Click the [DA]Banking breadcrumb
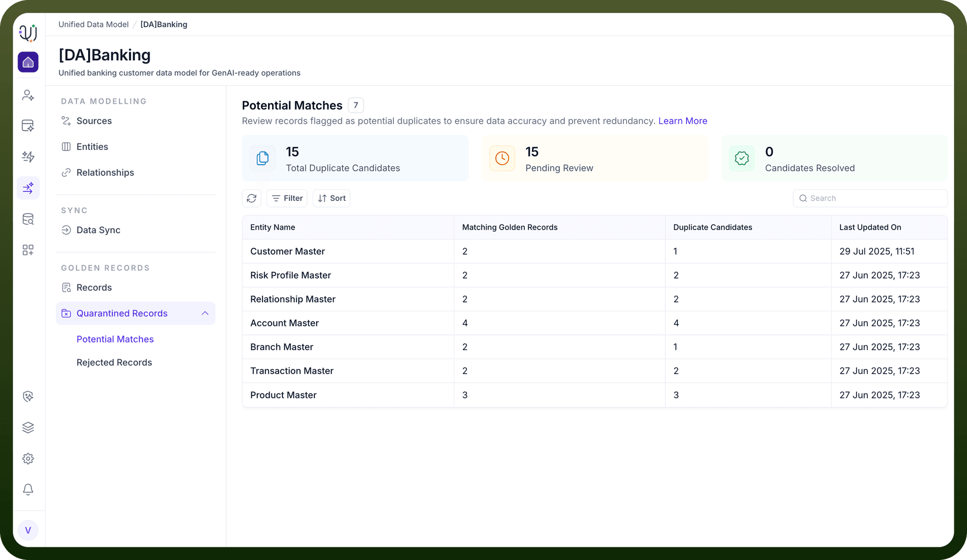The width and height of the screenshot is (967, 560). point(164,24)
